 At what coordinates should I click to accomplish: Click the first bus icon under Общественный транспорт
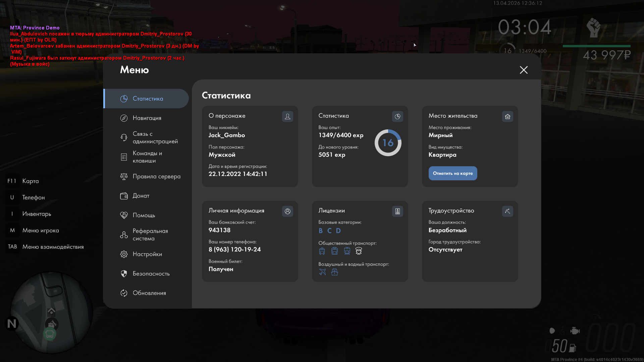(322, 251)
